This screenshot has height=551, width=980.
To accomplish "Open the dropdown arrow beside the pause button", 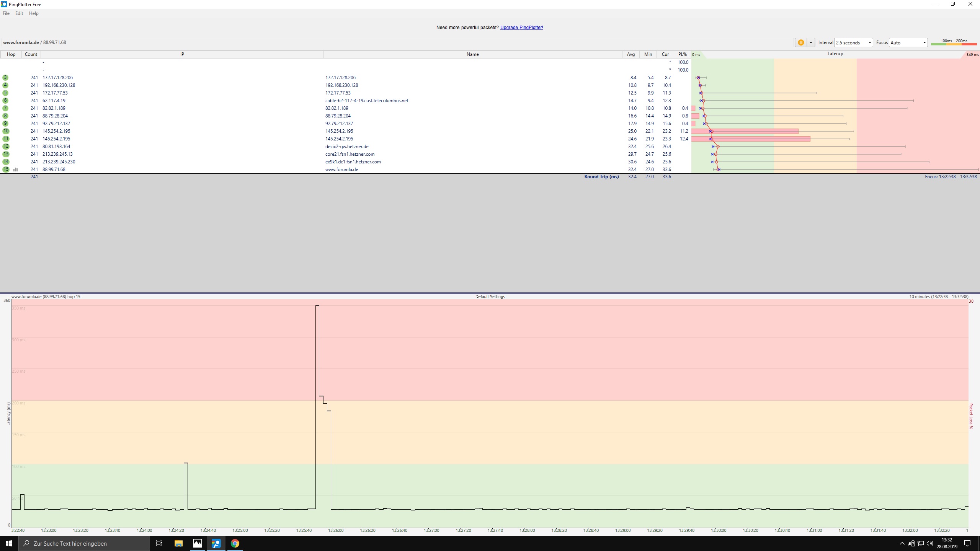I will click(x=811, y=42).
